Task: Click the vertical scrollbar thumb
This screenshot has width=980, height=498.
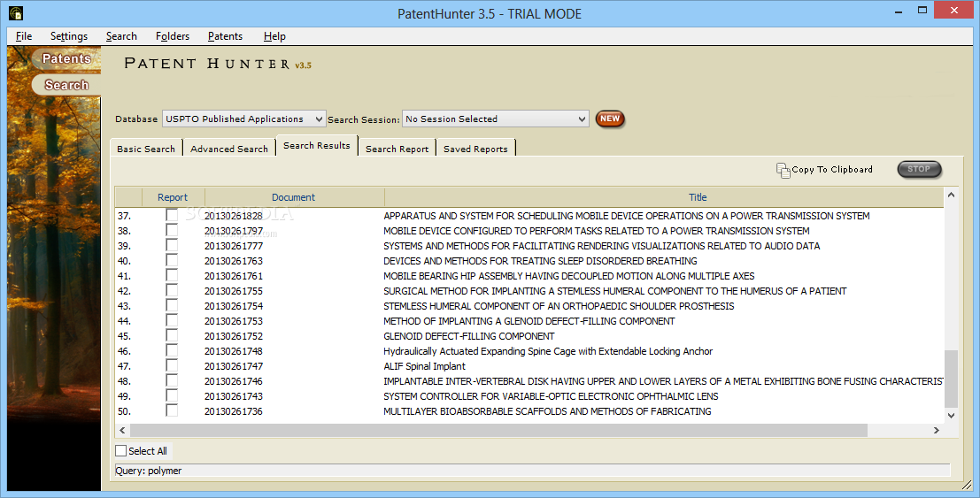Action: click(x=951, y=379)
